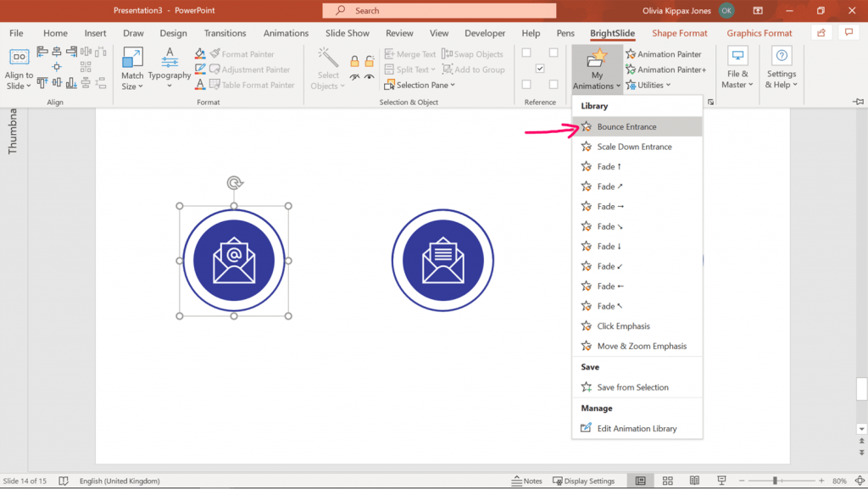Click the center on slide crosshair icon

(57, 67)
